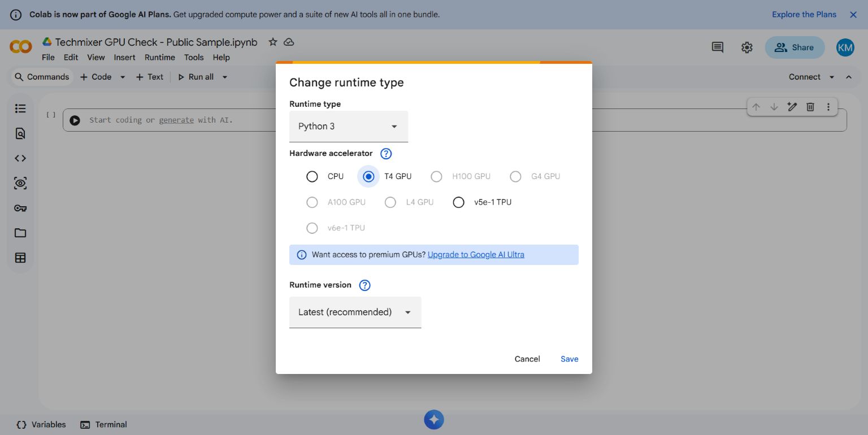The width and height of the screenshot is (868, 435).
Task: Open the table of contents sidebar icon
Action: coord(20,108)
